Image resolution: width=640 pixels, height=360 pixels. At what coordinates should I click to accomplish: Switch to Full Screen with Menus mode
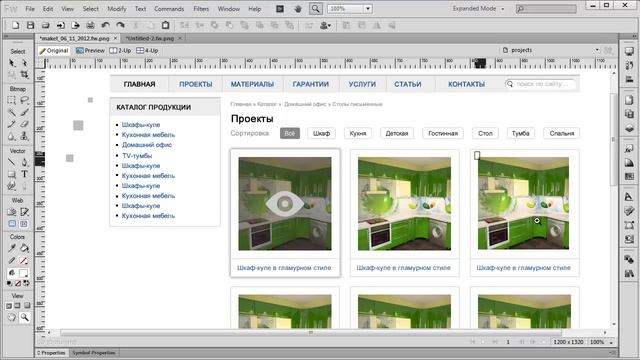click(18, 305)
